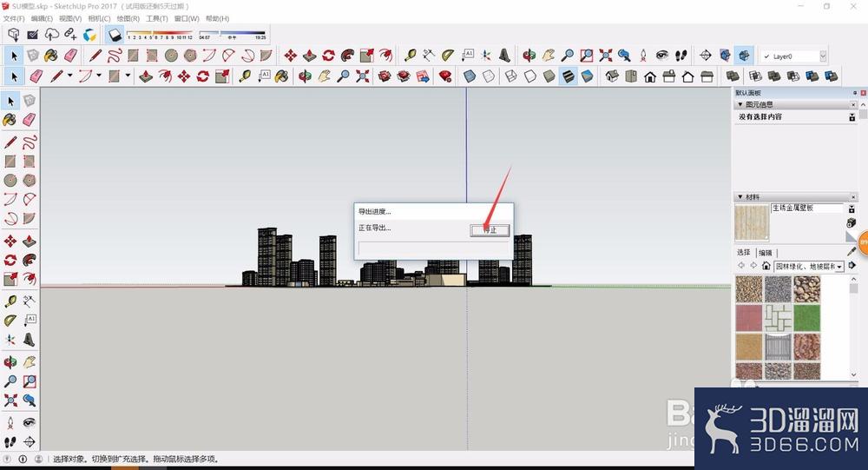Click the materials list vertical scrollbar
868x470 pixels.
tap(853, 328)
